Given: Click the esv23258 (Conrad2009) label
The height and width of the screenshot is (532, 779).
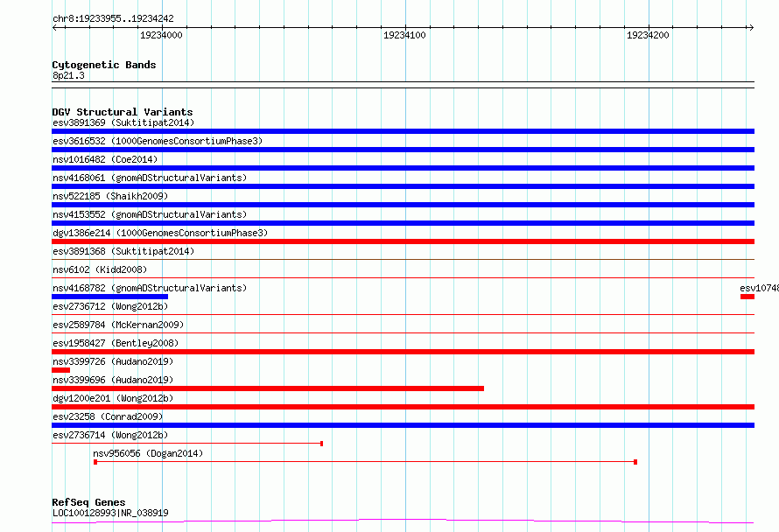Looking at the screenshot, I should pos(108,416).
